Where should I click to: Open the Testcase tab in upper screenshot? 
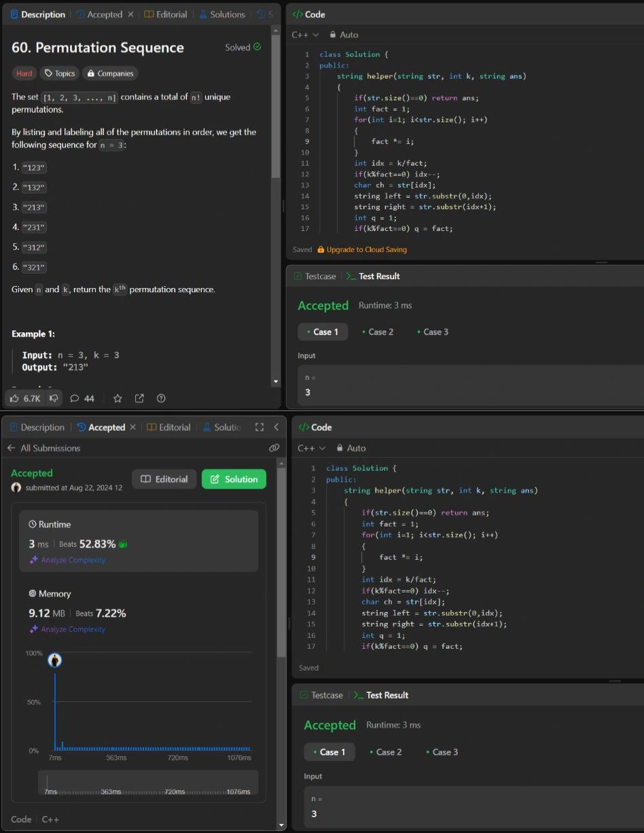tap(315, 277)
